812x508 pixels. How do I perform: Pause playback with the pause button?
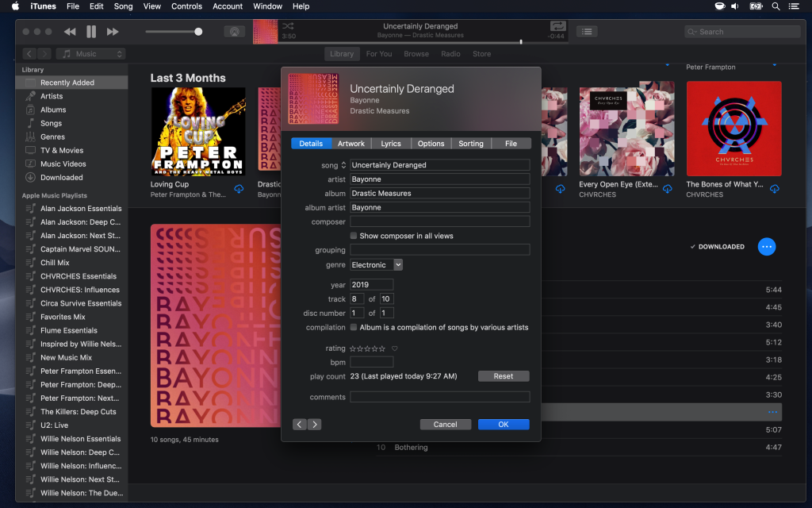[x=91, y=32]
